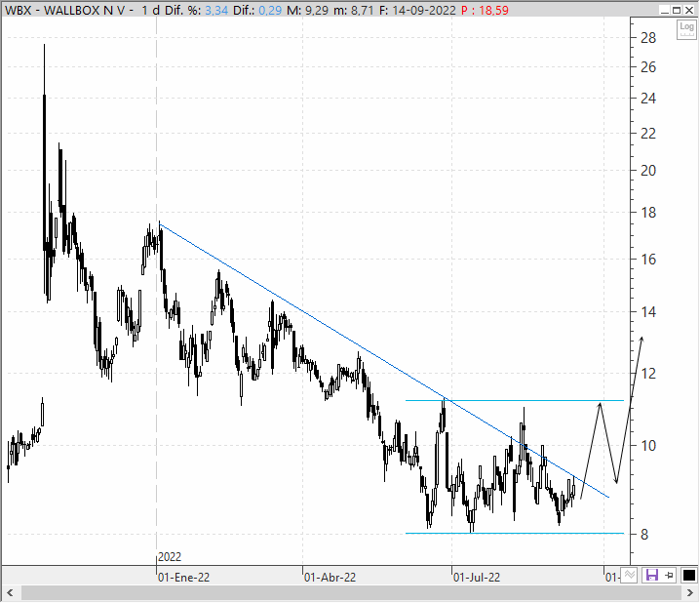
Task: Click price axis label 28
Action: click(x=648, y=38)
